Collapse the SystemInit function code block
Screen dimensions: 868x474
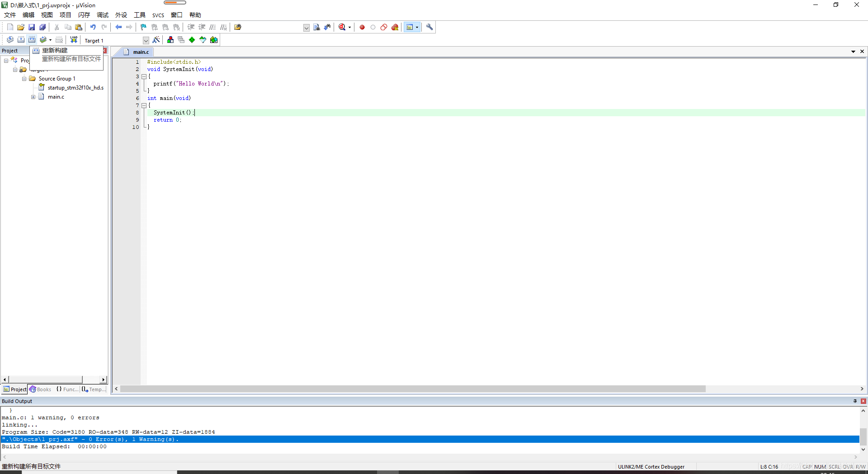coord(144,76)
